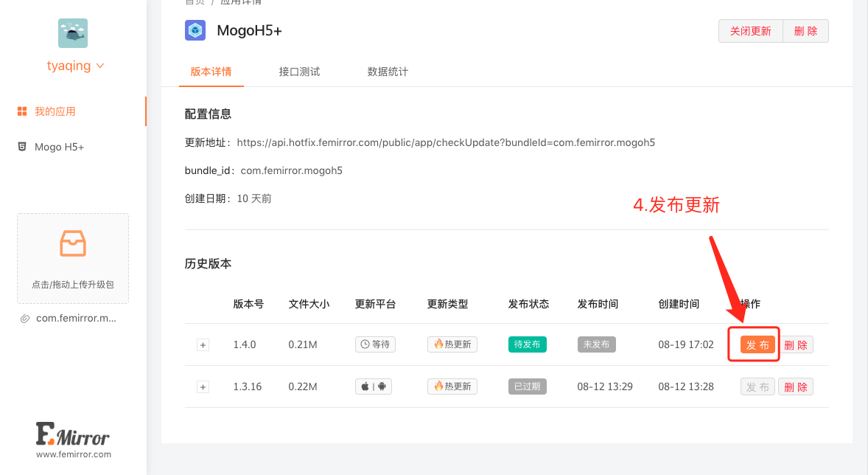Expand the version 1.4.0 row
Image resolution: width=868 pixels, height=475 pixels.
pyautogui.click(x=203, y=344)
